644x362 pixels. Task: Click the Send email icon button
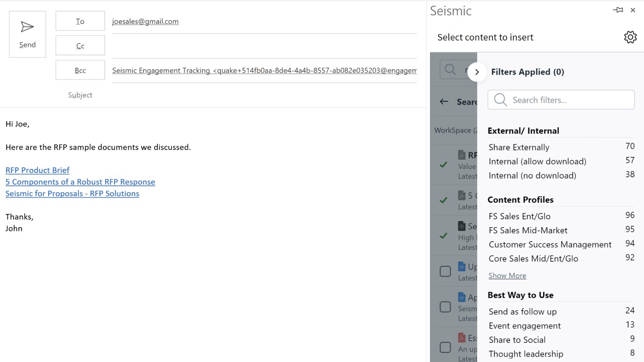(27, 34)
